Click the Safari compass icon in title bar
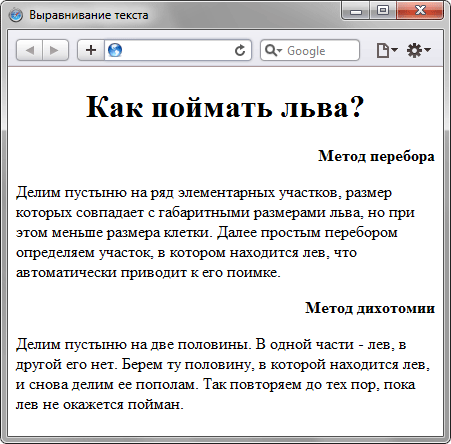 click(x=16, y=15)
